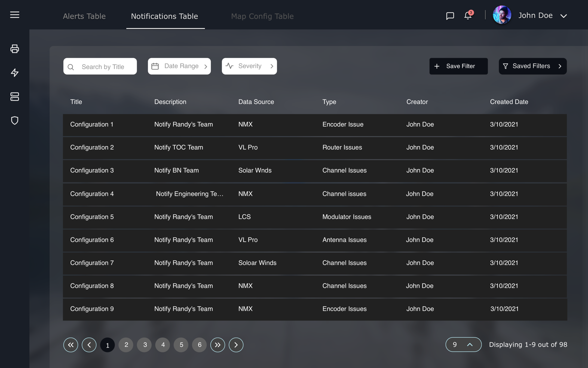
Task: Open the Date Range filter
Action: tap(179, 66)
